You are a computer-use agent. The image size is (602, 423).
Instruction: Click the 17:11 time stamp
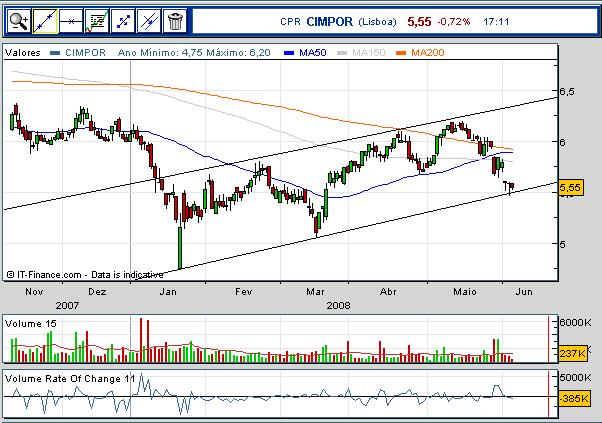coord(496,22)
